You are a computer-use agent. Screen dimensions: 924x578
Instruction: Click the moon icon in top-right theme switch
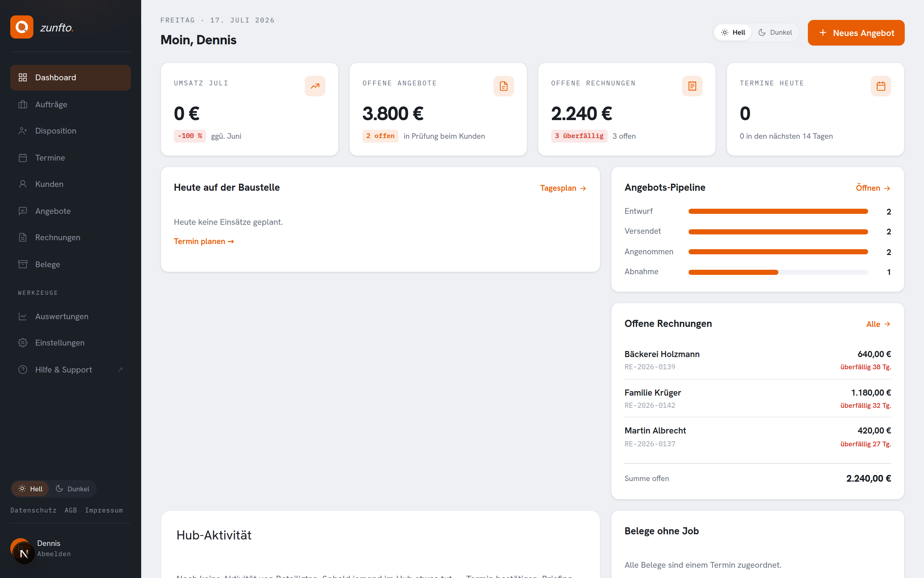pyautogui.click(x=762, y=32)
